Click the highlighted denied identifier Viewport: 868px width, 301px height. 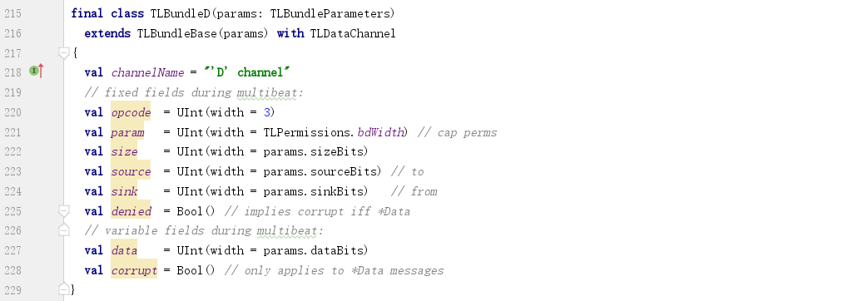pos(131,211)
